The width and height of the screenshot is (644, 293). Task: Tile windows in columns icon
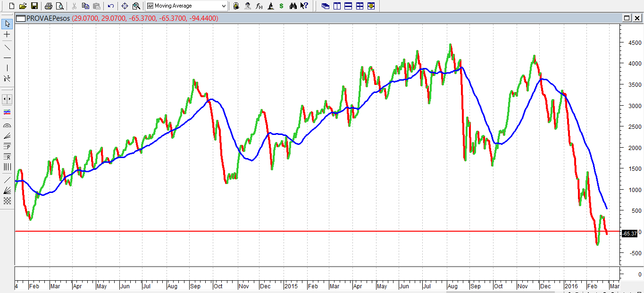tap(337, 6)
